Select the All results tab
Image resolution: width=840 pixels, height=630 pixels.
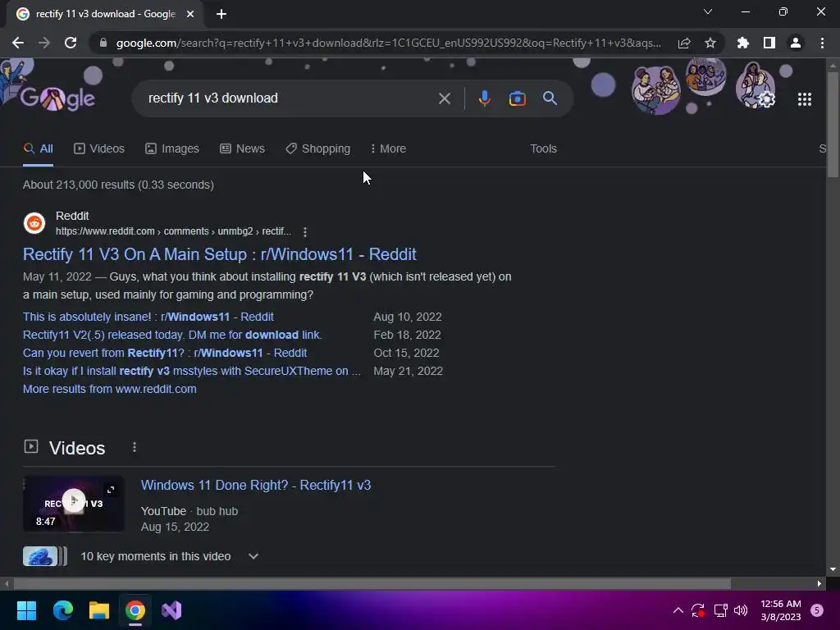(x=38, y=149)
